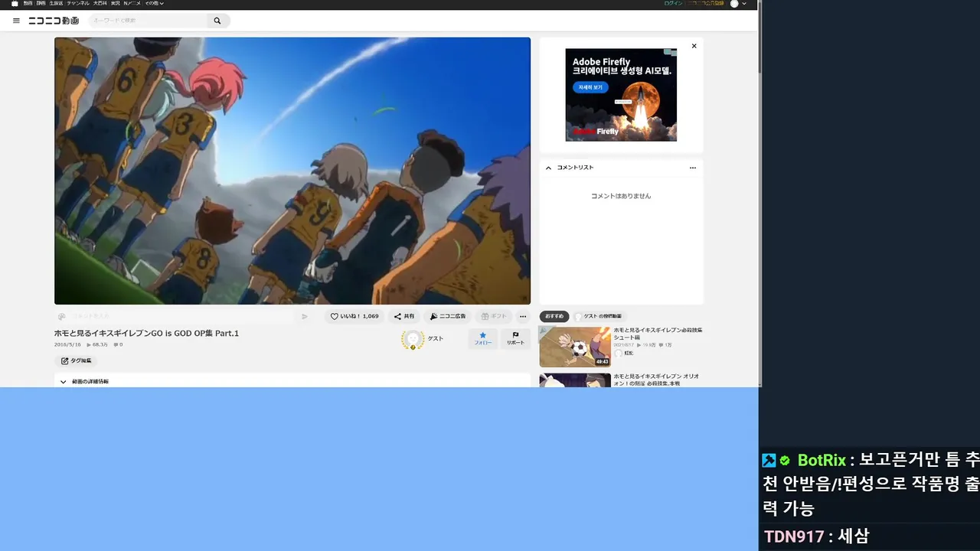Click the フォロー star button
Screen dimensions: 980x551
483,338
